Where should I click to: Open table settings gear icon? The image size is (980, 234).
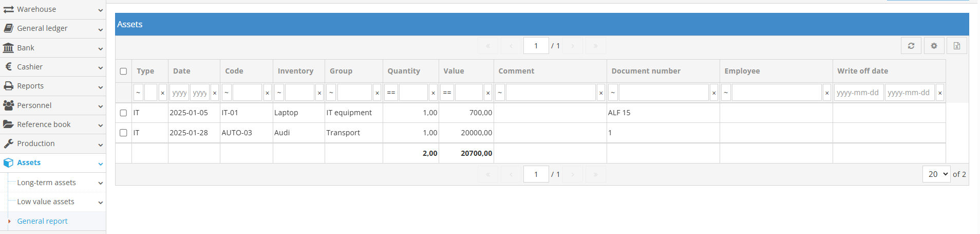pos(934,46)
